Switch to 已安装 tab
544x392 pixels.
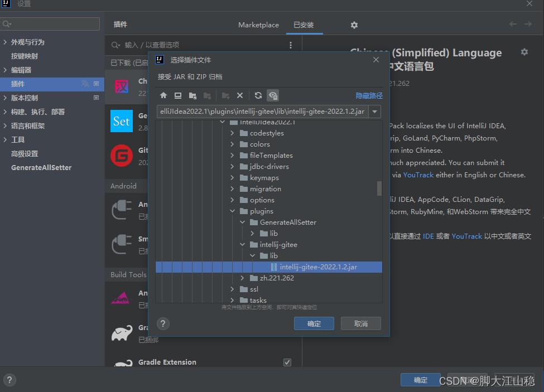[x=304, y=25]
